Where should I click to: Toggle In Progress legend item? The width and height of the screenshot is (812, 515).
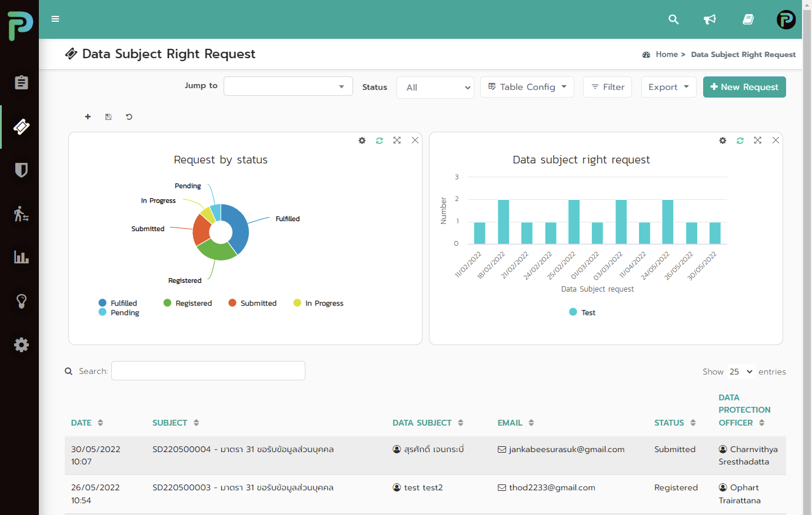point(318,303)
